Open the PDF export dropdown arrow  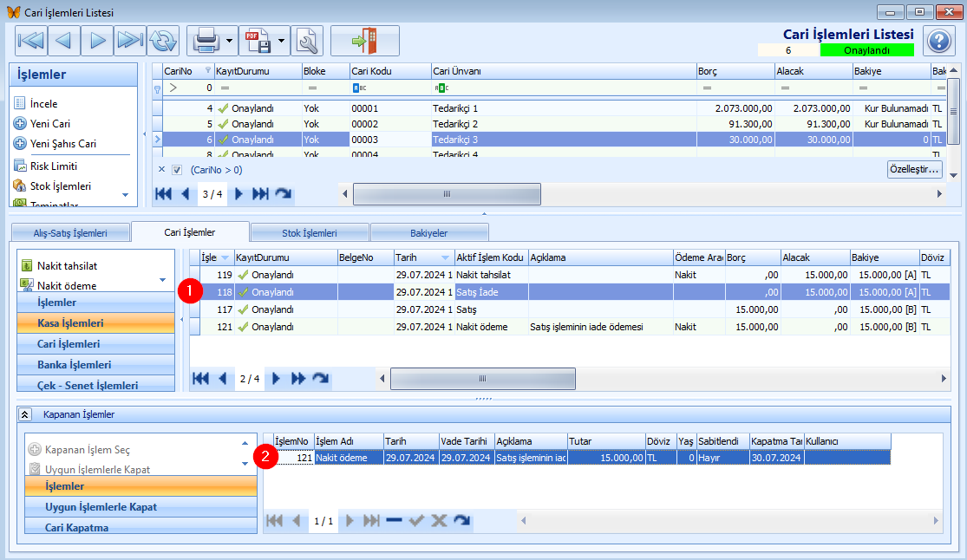pyautogui.click(x=281, y=41)
